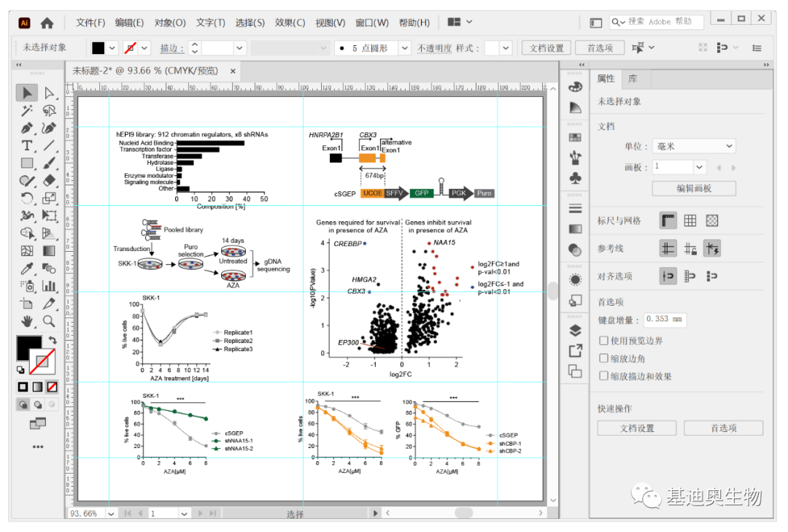Select the Direct Selection tool
Viewport: 788px width, 532px height.
pos(49,93)
